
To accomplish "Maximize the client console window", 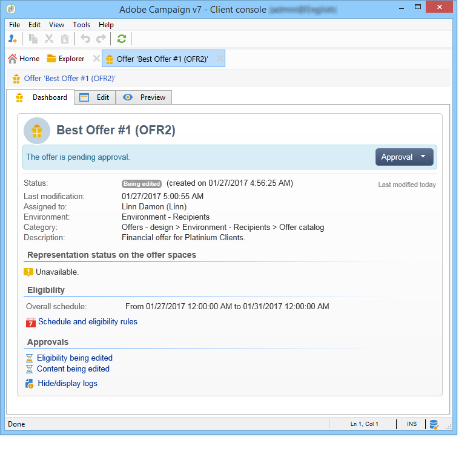I will tap(418, 7).
